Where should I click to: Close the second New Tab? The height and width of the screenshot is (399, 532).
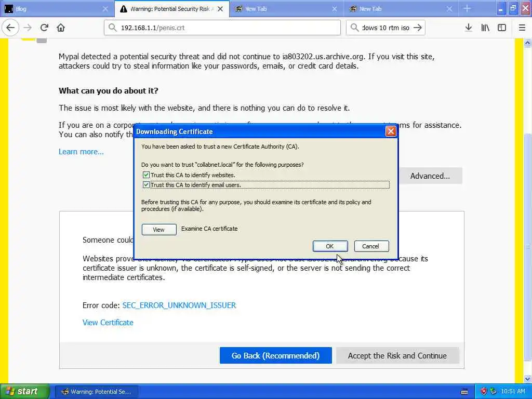click(449, 9)
